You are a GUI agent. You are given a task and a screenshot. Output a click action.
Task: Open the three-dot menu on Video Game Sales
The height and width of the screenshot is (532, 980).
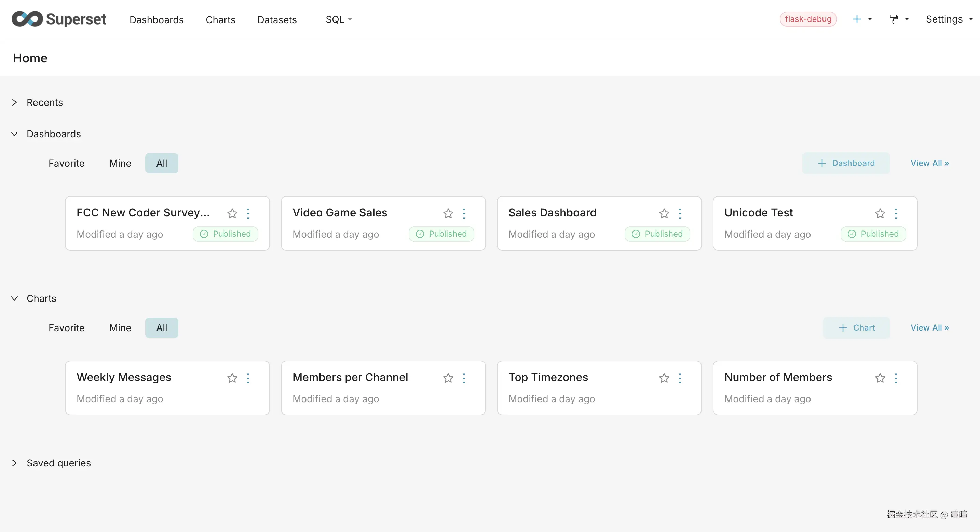click(464, 213)
